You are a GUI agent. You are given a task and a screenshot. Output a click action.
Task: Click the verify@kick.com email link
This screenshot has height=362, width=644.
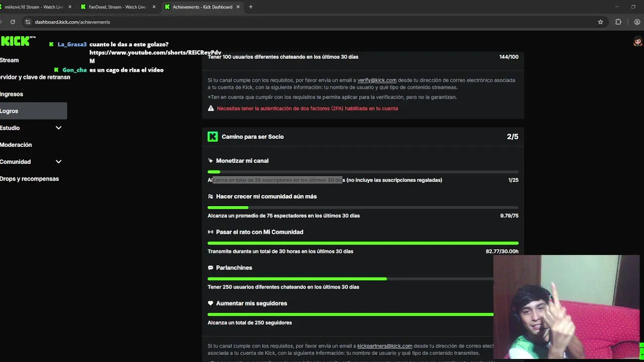[377, 80]
